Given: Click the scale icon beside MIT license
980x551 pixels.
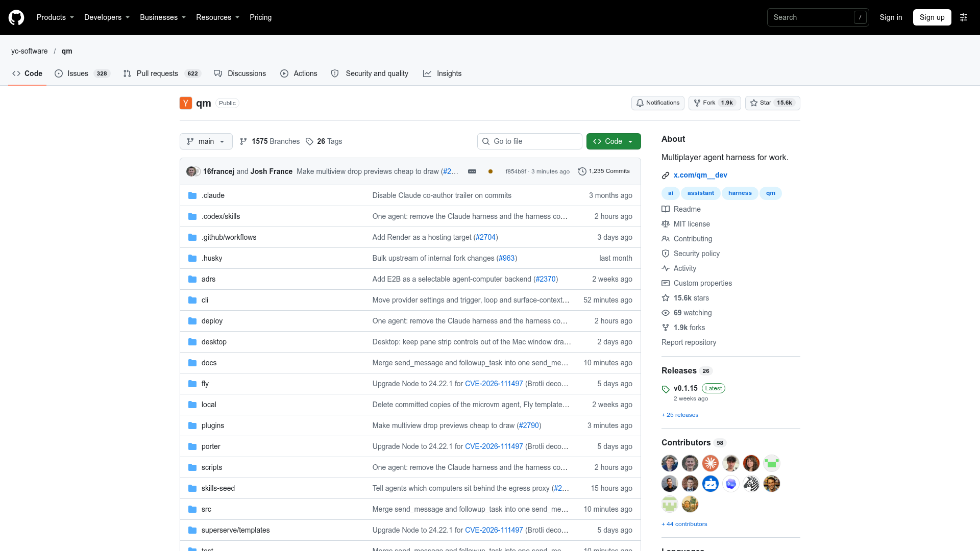Looking at the screenshot, I should [666, 224].
